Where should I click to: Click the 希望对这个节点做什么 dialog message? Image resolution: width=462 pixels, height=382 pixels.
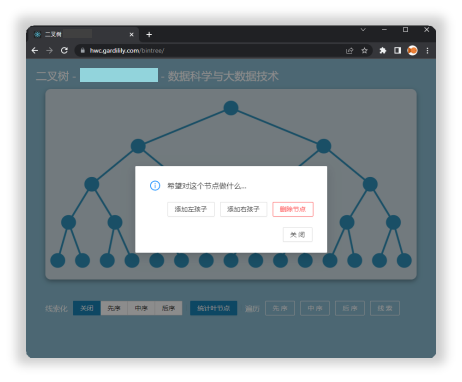(207, 186)
